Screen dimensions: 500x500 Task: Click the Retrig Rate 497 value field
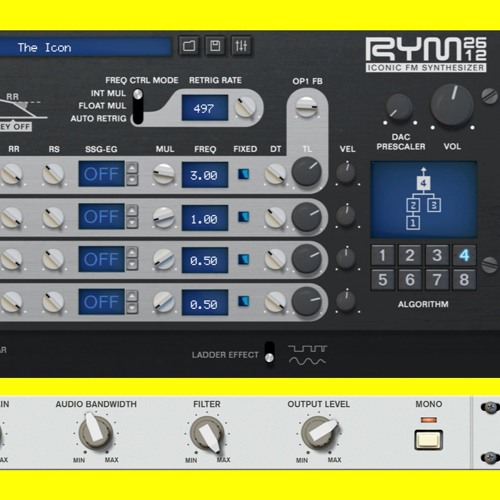point(205,108)
